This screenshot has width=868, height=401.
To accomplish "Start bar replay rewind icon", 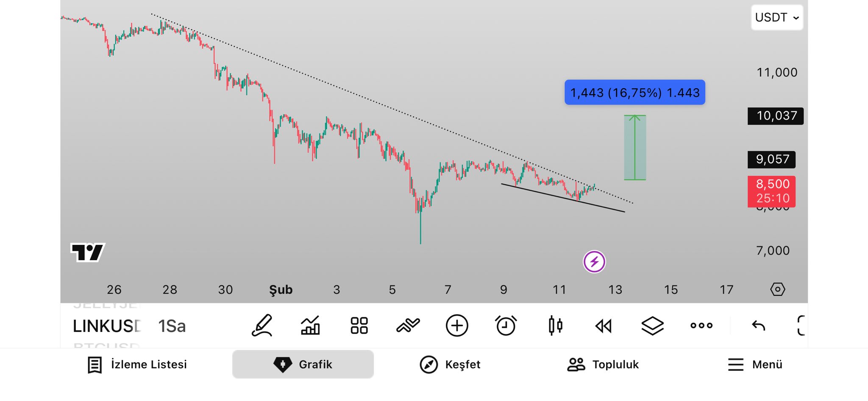I will [x=604, y=326].
